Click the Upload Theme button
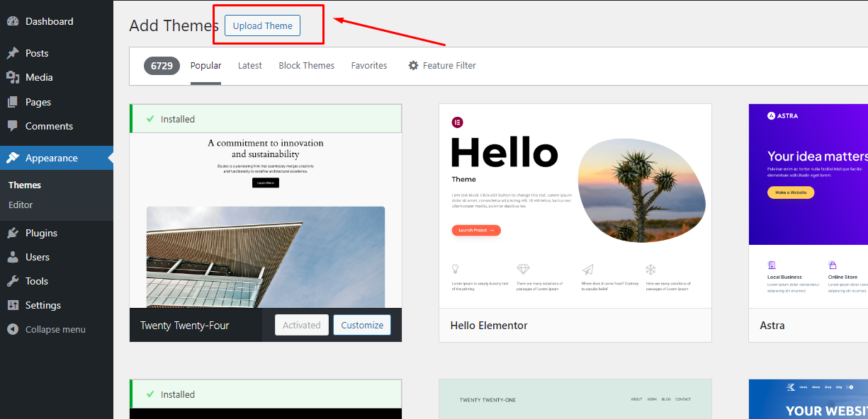 tap(262, 25)
